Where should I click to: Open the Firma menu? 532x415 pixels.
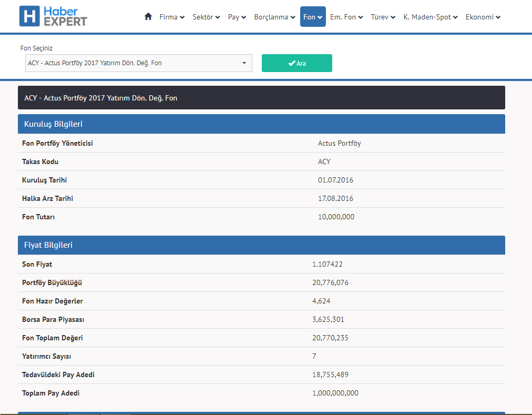click(x=172, y=17)
